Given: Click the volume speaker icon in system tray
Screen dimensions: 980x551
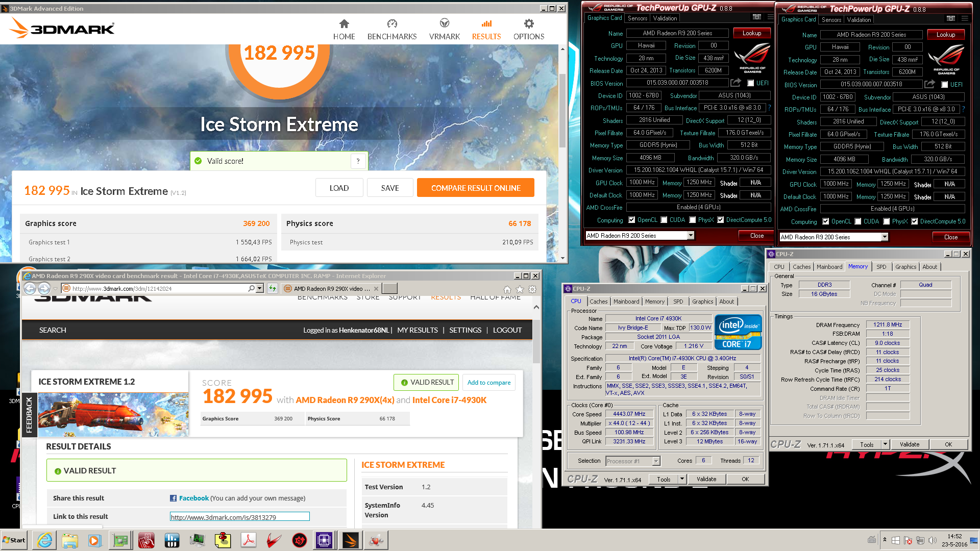Looking at the screenshot, I should (x=933, y=540).
